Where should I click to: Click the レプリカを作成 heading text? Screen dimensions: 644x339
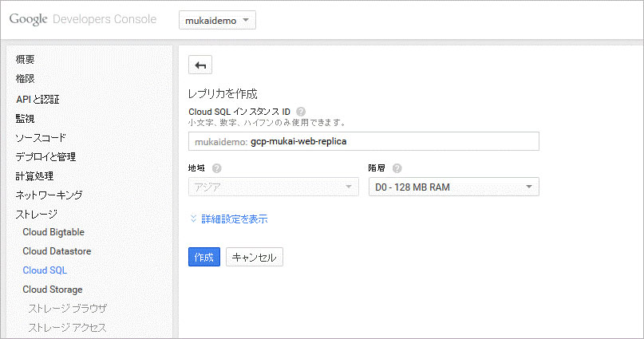[x=223, y=94]
